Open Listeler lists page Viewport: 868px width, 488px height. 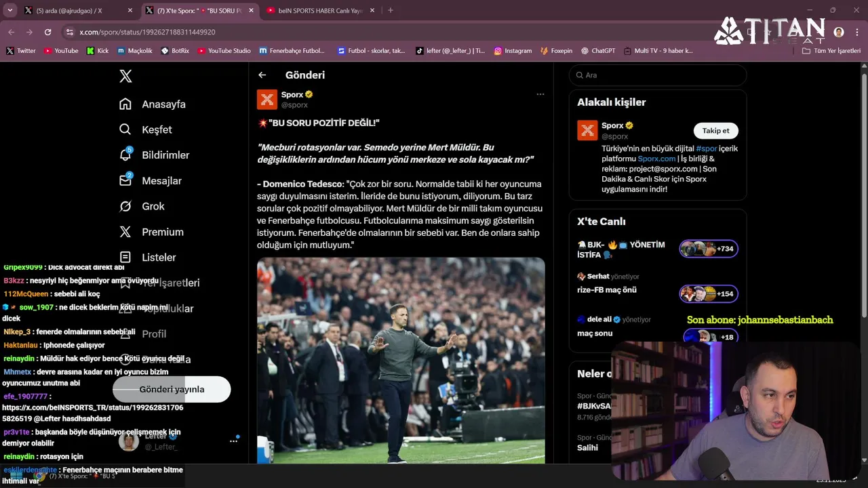pos(148,258)
